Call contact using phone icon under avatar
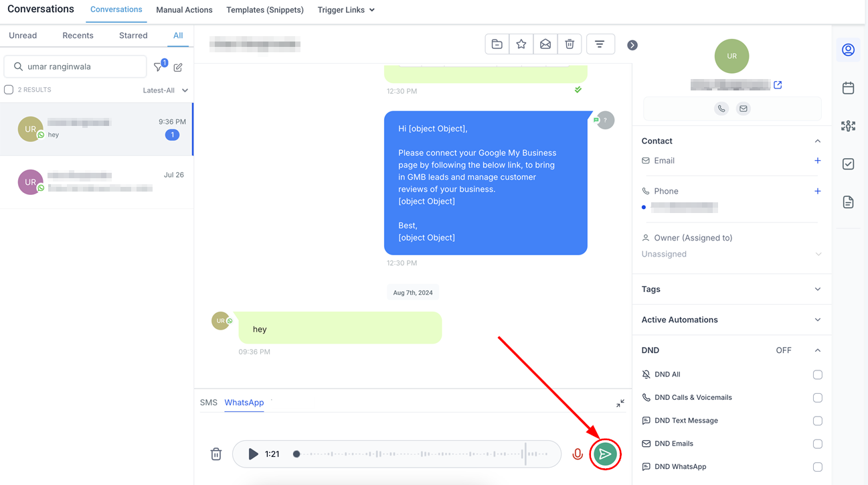 click(721, 109)
